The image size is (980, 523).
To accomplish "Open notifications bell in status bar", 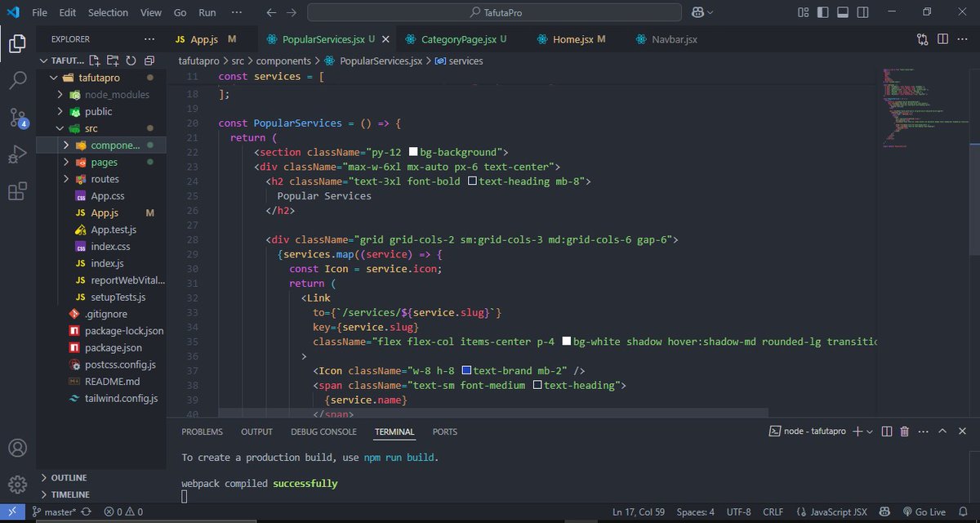I will pos(965,512).
